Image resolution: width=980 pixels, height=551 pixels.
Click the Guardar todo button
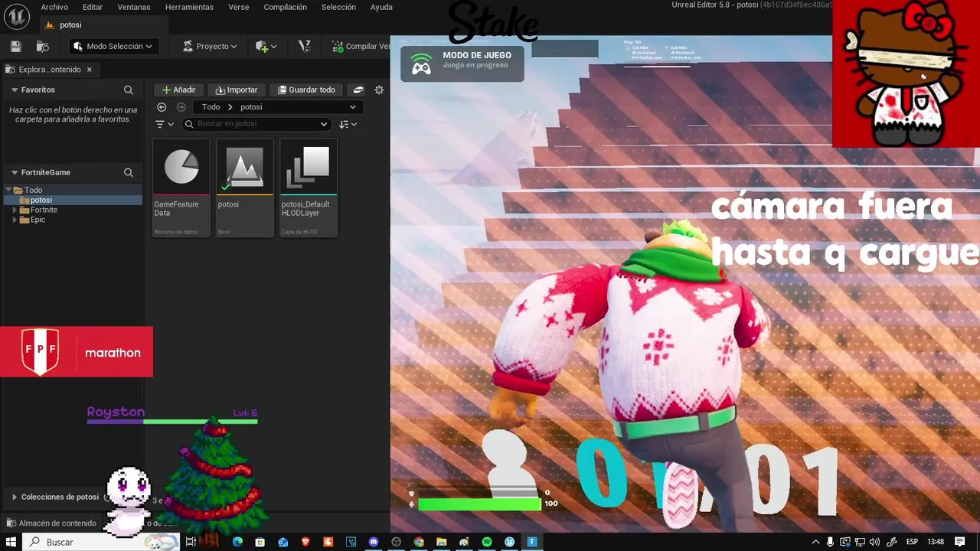point(306,90)
